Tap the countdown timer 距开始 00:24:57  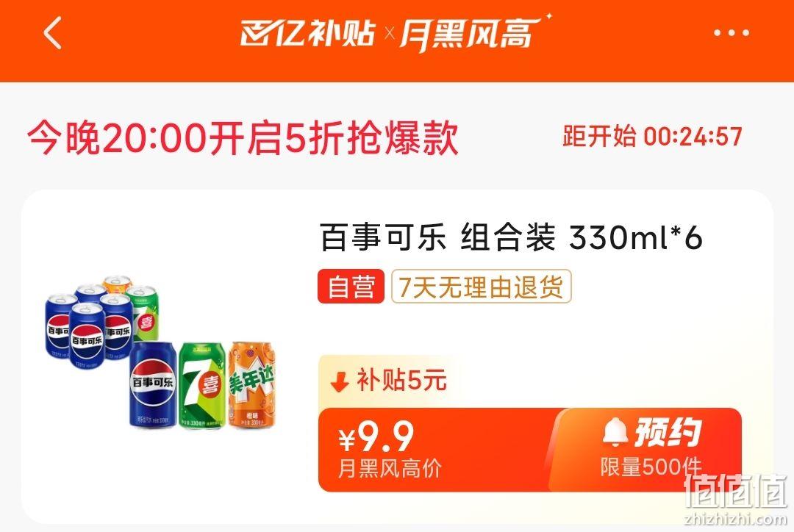pos(652,136)
